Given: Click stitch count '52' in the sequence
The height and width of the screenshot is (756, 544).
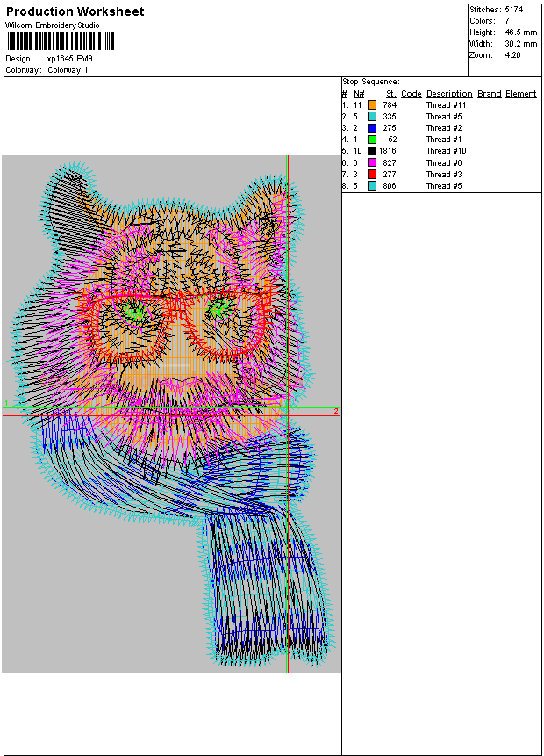Looking at the screenshot, I should click(393, 140).
